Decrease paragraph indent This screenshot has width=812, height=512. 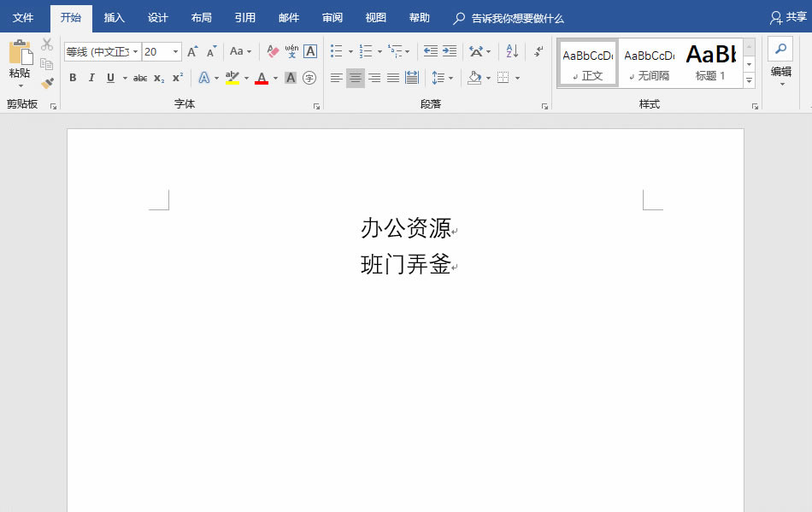pyautogui.click(x=430, y=50)
